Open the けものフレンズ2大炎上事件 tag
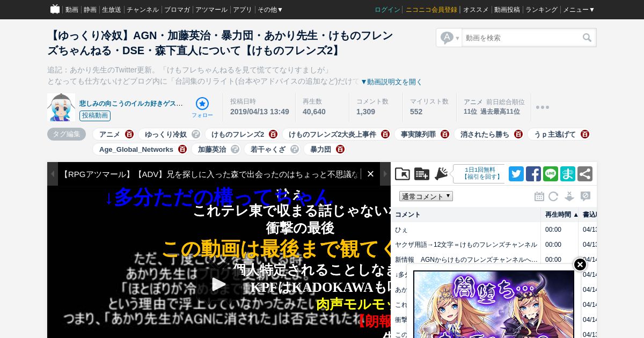 pyautogui.click(x=333, y=134)
